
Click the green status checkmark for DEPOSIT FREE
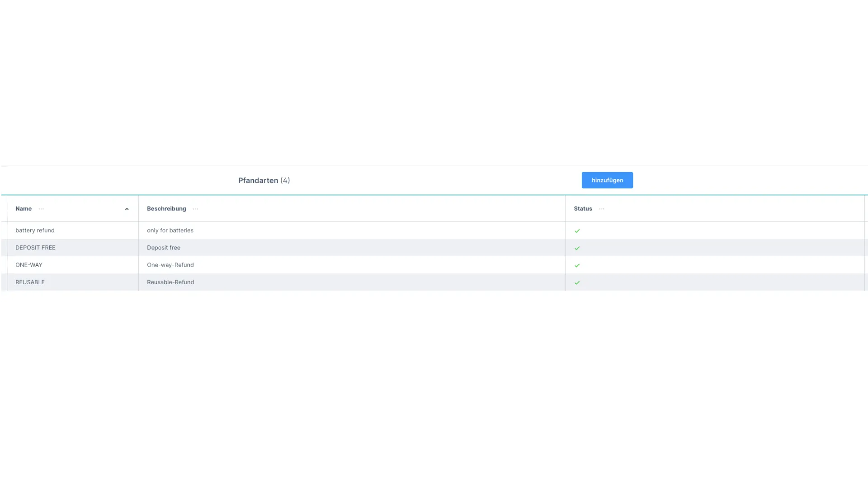(x=577, y=248)
